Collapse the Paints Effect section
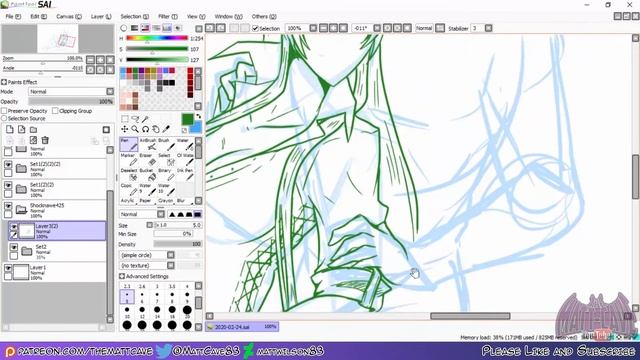 pos(4,82)
